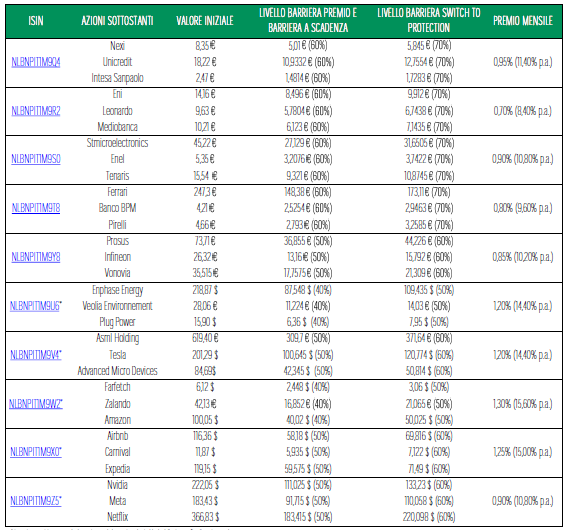The width and height of the screenshot is (568, 530).
Task: Select the Meta stock name
Action: click(x=117, y=501)
